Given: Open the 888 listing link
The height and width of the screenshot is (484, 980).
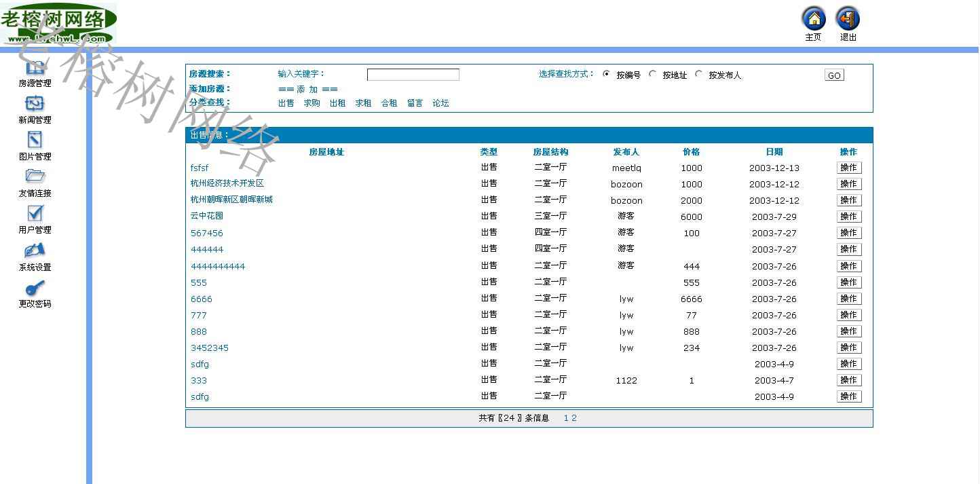Looking at the screenshot, I should [x=199, y=331].
